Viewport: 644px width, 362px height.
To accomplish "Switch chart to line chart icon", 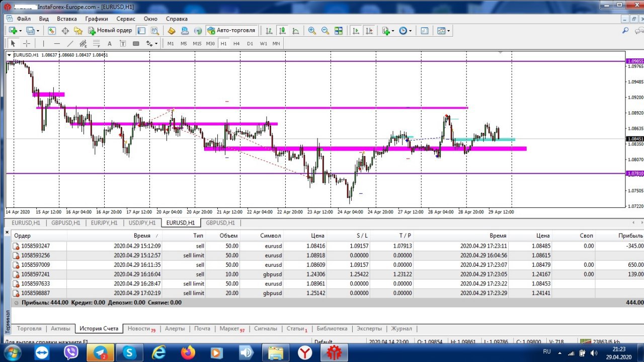I will (x=295, y=31).
